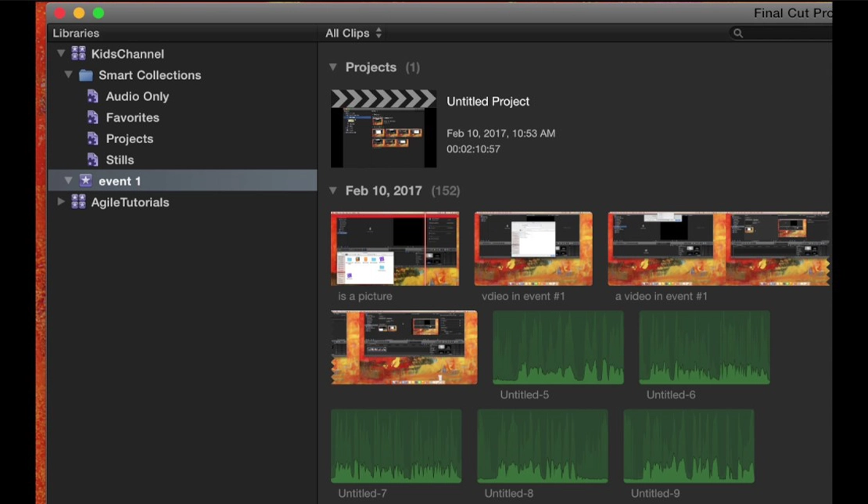
Task: Click the event 1 star icon
Action: coord(86,181)
